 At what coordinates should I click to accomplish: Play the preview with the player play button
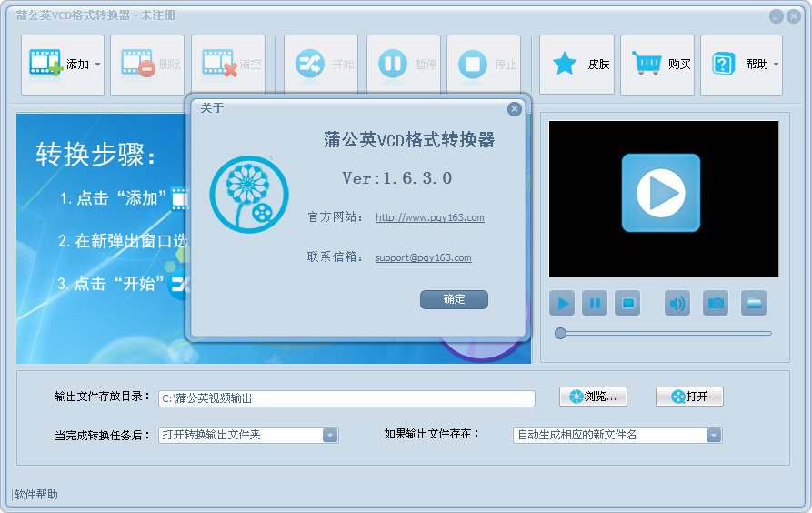562,303
